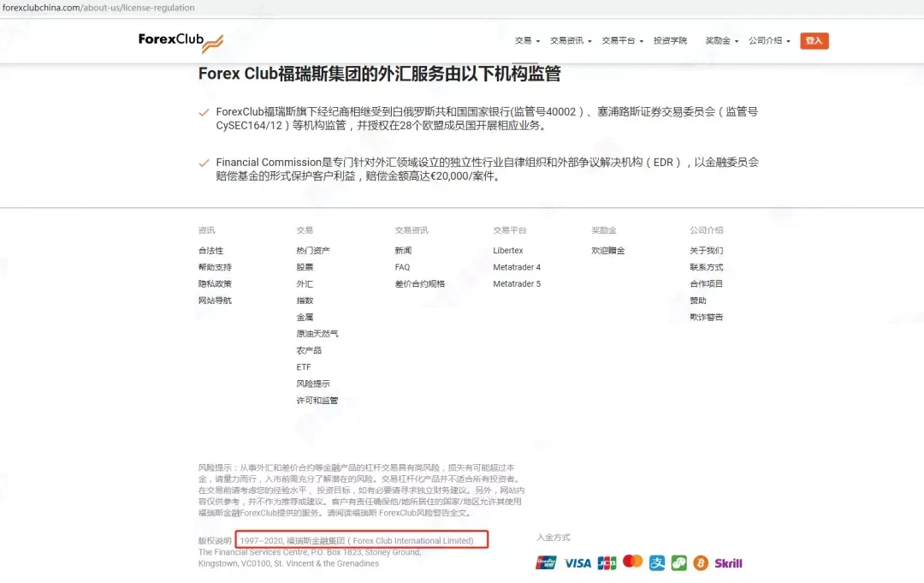Click the Kingstown, VC0100 address line
924x583 pixels.
point(289,563)
